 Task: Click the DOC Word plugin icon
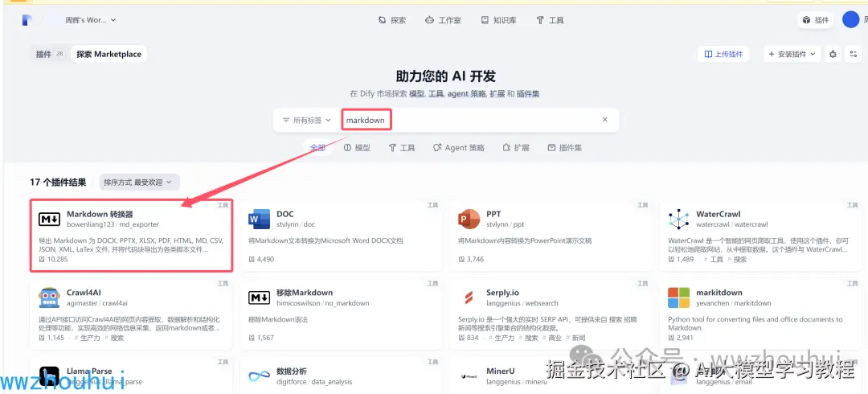(x=259, y=220)
